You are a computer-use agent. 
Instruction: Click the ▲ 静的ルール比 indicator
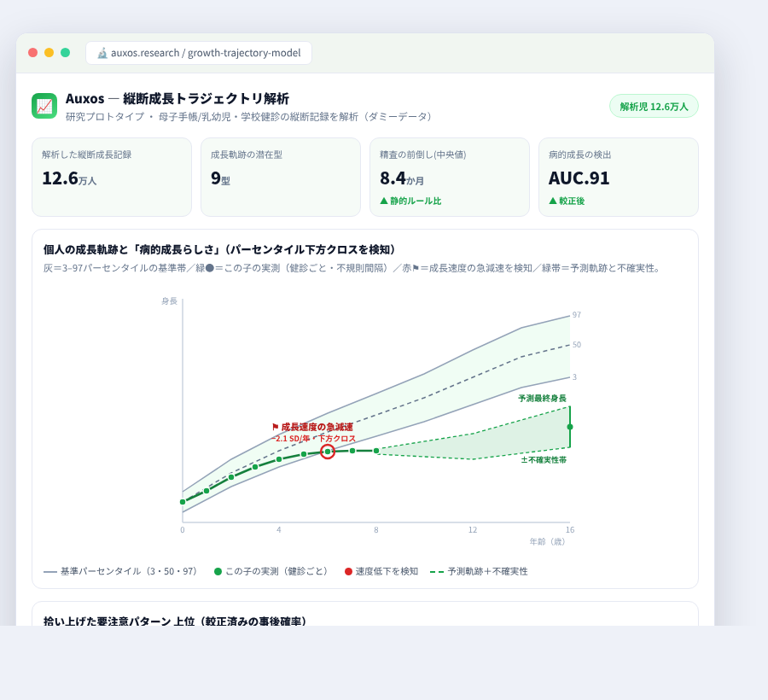(x=410, y=201)
